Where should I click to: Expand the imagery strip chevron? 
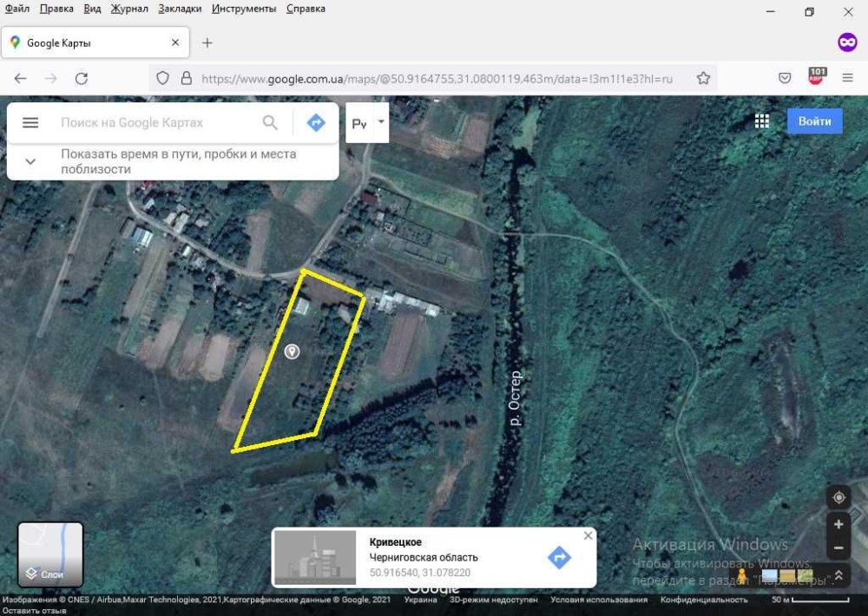838,576
